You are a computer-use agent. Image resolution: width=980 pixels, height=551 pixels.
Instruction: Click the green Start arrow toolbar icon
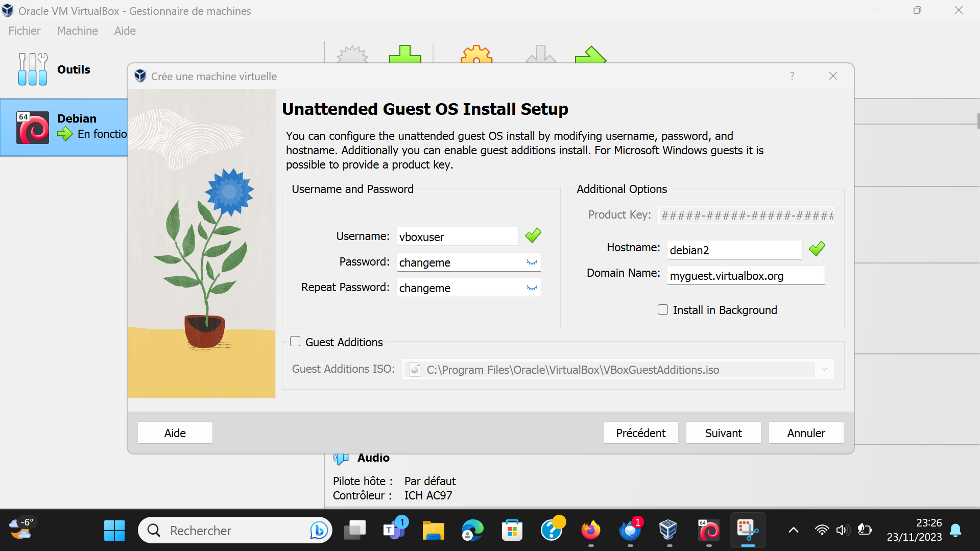point(590,54)
